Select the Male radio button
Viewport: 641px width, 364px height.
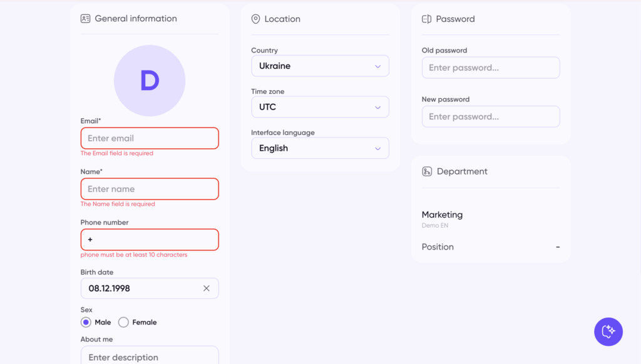[86, 322]
